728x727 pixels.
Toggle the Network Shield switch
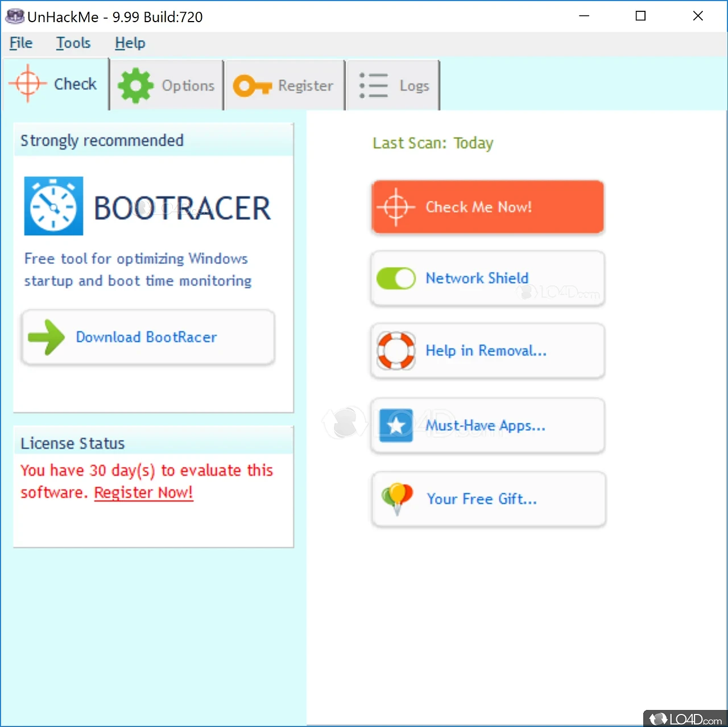tap(396, 279)
